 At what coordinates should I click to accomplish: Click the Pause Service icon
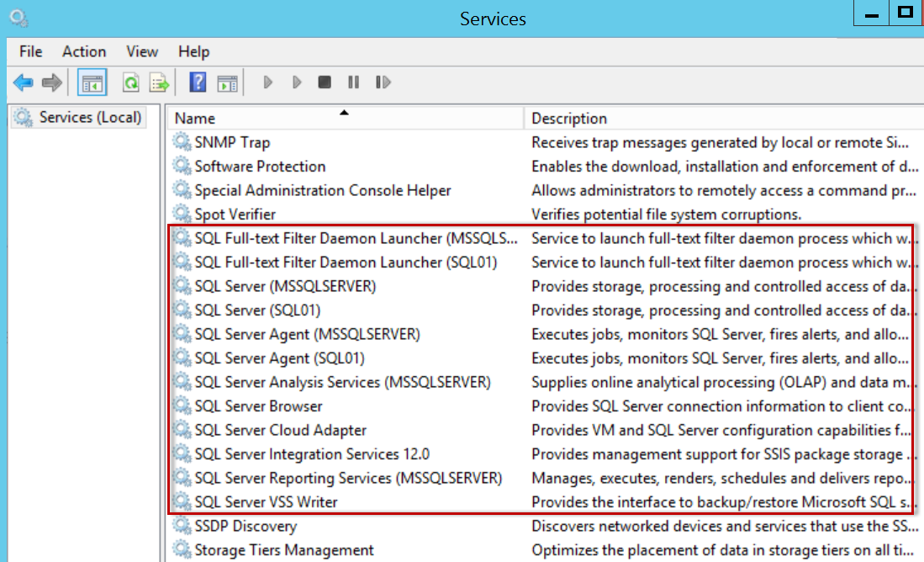pyautogui.click(x=354, y=82)
